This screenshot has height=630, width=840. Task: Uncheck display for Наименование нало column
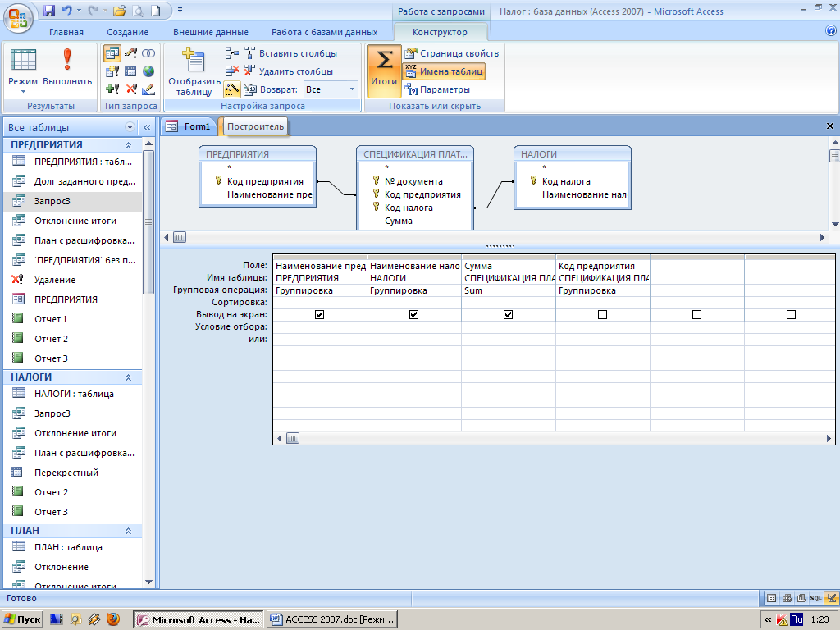pos(413,314)
